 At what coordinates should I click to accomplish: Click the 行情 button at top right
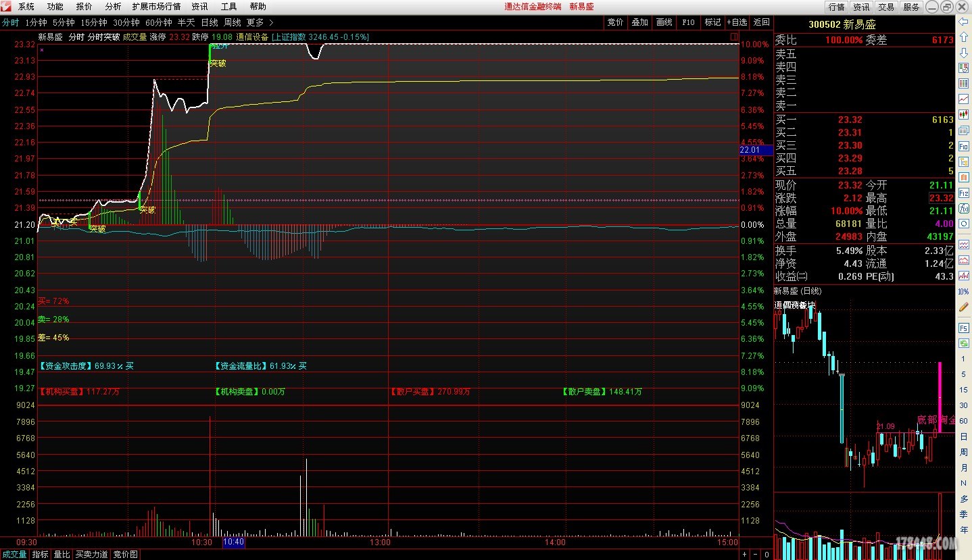[x=837, y=7]
